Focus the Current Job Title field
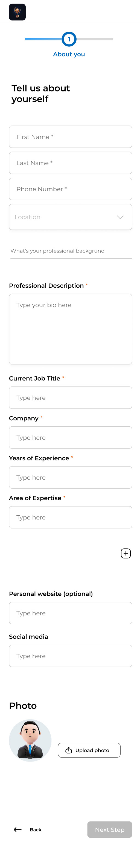Screen dimensions: 140x868 click(71, 398)
